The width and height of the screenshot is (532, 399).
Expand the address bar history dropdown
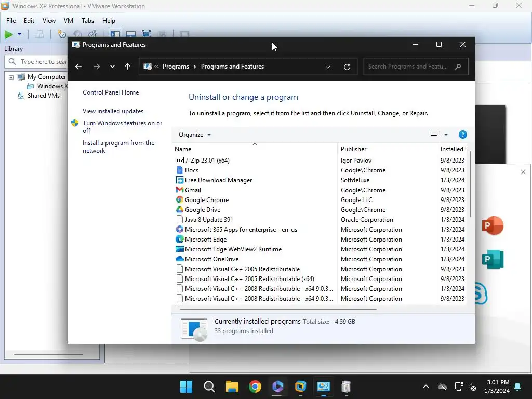click(x=328, y=67)
